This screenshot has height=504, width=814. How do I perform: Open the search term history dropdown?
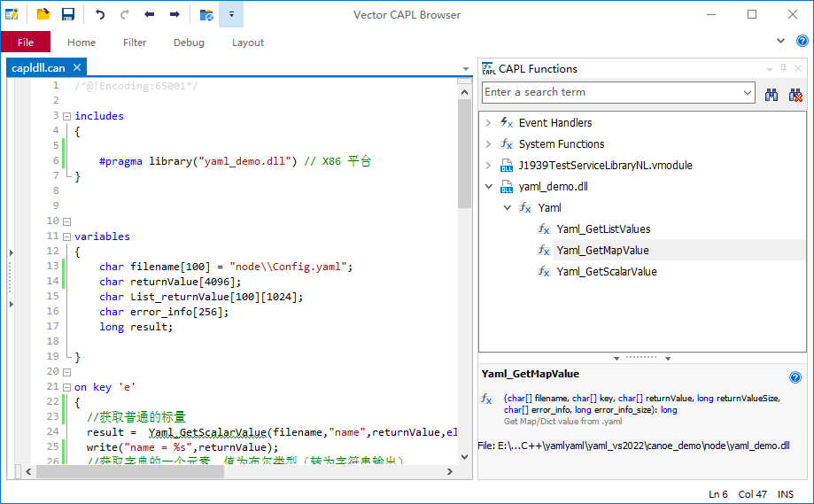tap(747, 93)
